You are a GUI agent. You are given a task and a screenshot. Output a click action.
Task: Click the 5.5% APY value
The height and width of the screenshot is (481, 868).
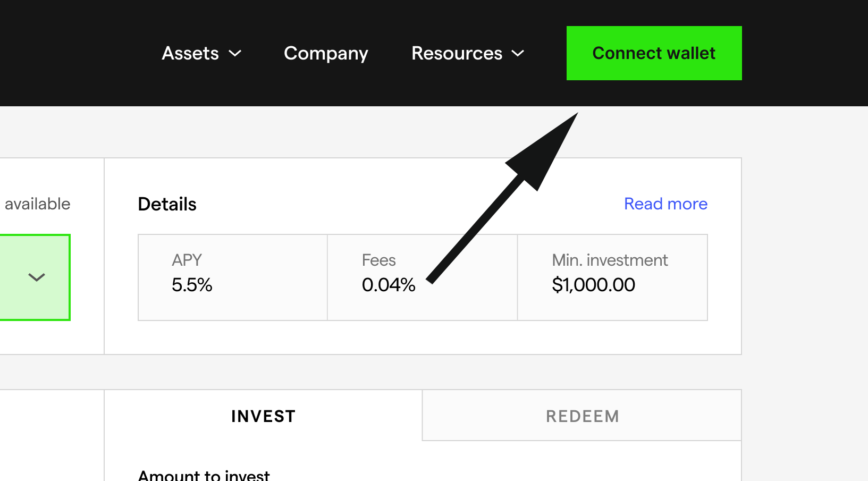192,285
